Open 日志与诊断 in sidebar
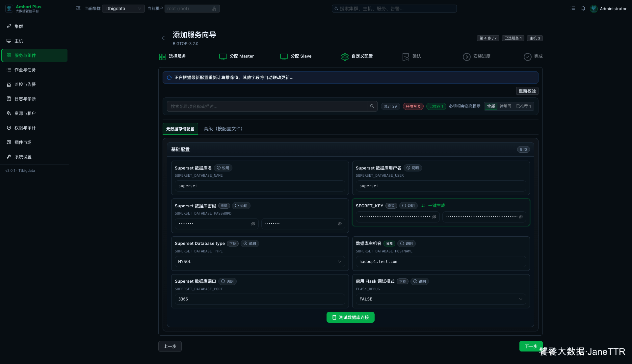Image resolution: width=632 pixels, height=364 pixels. coord(35,99)
